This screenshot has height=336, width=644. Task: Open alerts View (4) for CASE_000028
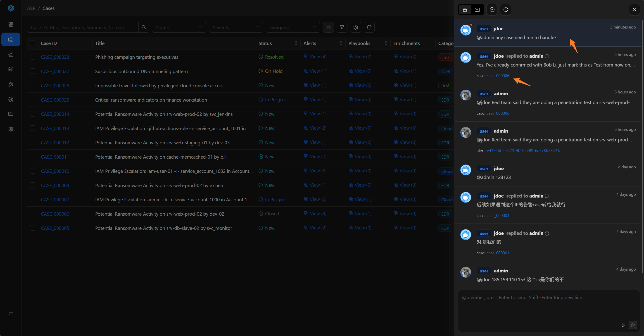[315, 57]
